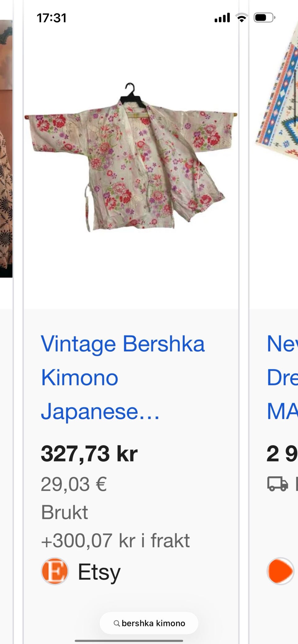
Task: Tap the home indicator bar at bottom
Action: [129, 641]
